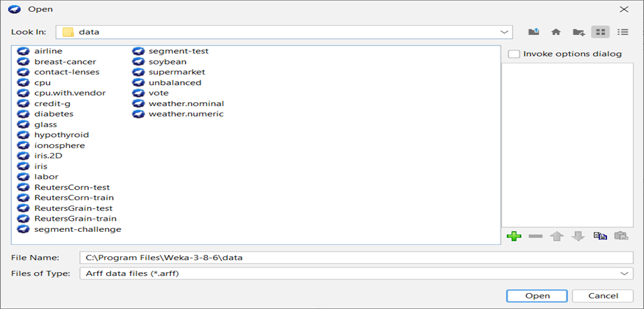Switch to icons grid view
Image resolution: width=644 pixels, height=309 pixels.
point(600,32)
